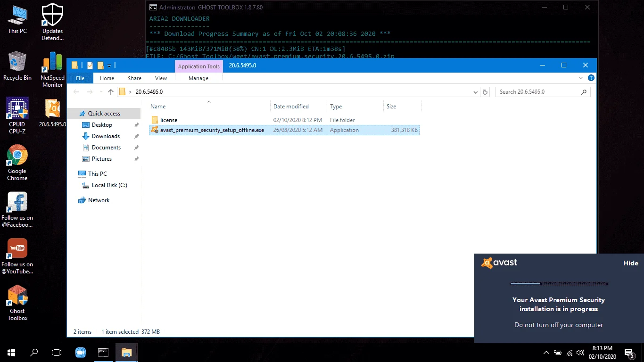This screenshot has height=362, width=644.
Task: Switch to command prompt taskbar button
Action: (103, 352)
